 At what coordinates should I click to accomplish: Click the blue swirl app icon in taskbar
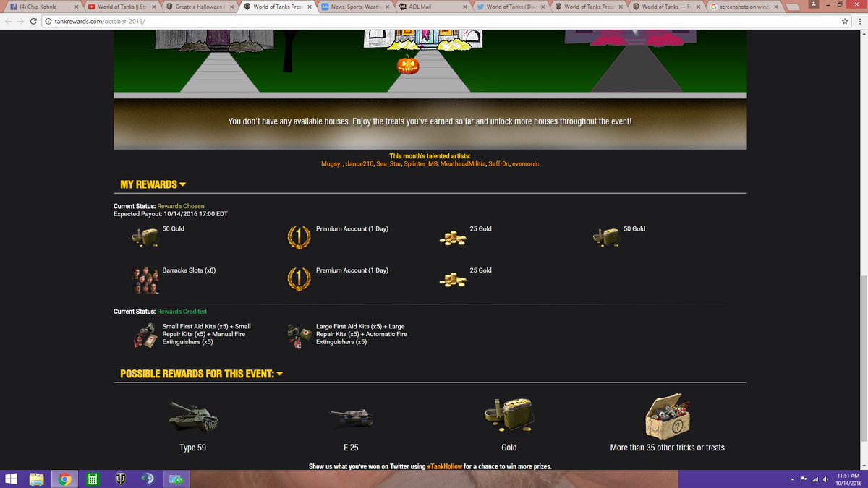[147, 479]
